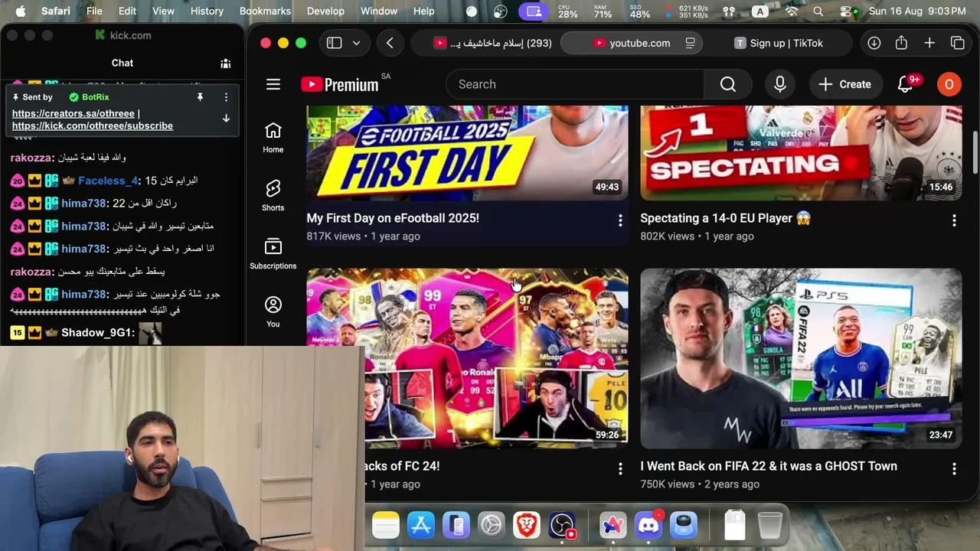Click the YouTube page vertical scrollbar
Viewport: 980px width, 551px height.
tap(975, 153)
